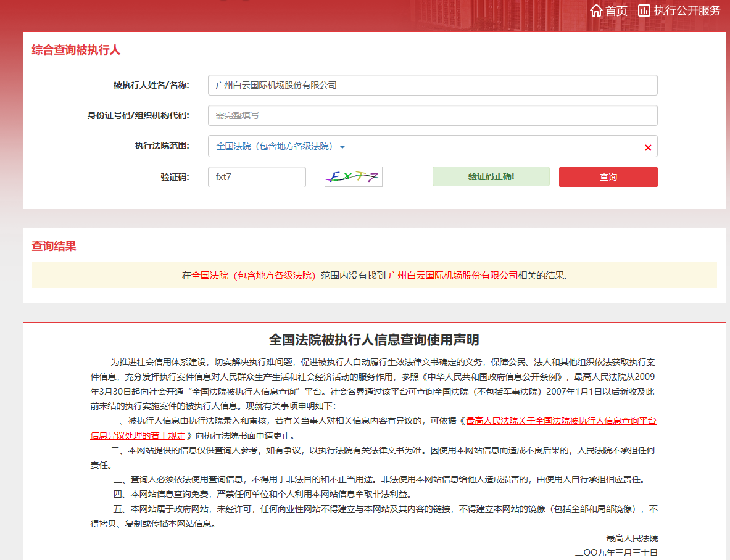Click the 被执行人姓名/名称 label
This screenshot has width=730, height=560.
coord(151,85)
